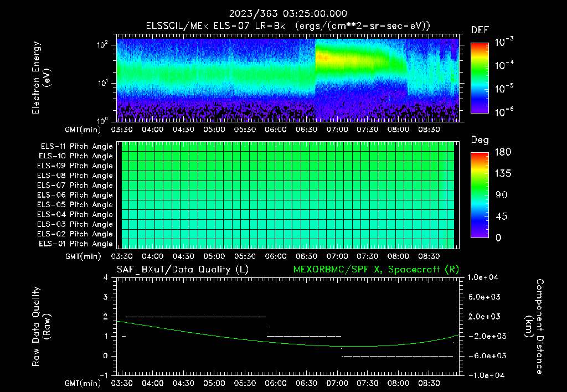Image resolution: width=567 pixels, height=392 pixels.
Task: Select GMT(min) label under the pitch angle panel
Action: (83, 257)
